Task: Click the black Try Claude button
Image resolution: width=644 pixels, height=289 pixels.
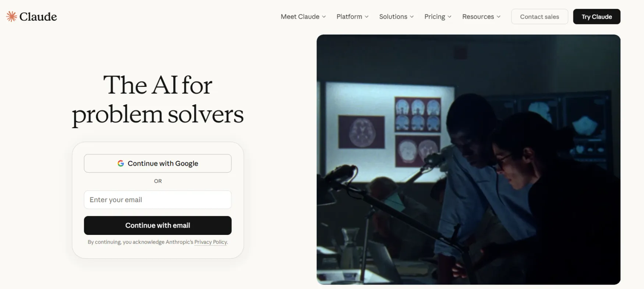Action: pyautogui.click(x=597, y=17)
